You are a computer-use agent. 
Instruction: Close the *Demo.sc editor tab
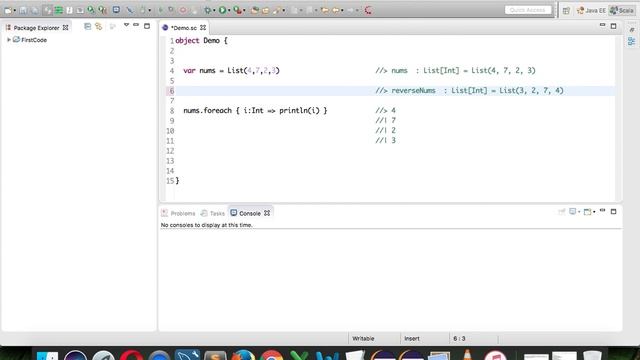[x=203, y=28]
